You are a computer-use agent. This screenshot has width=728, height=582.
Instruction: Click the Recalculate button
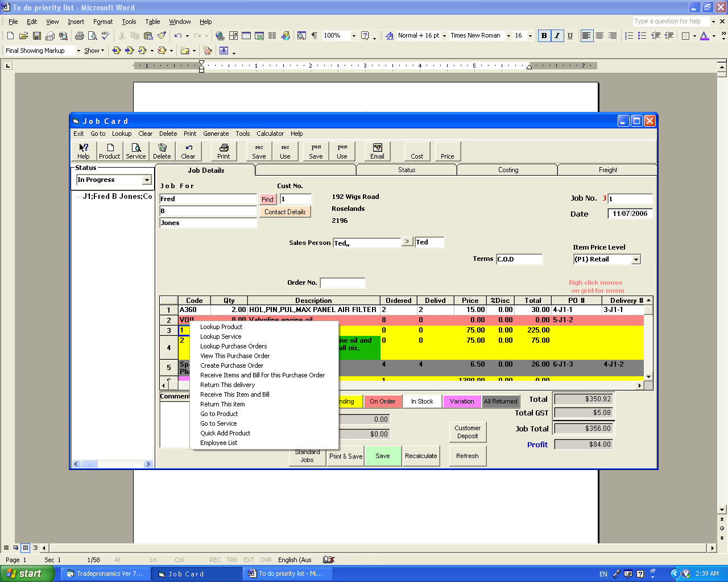(421, 455)
